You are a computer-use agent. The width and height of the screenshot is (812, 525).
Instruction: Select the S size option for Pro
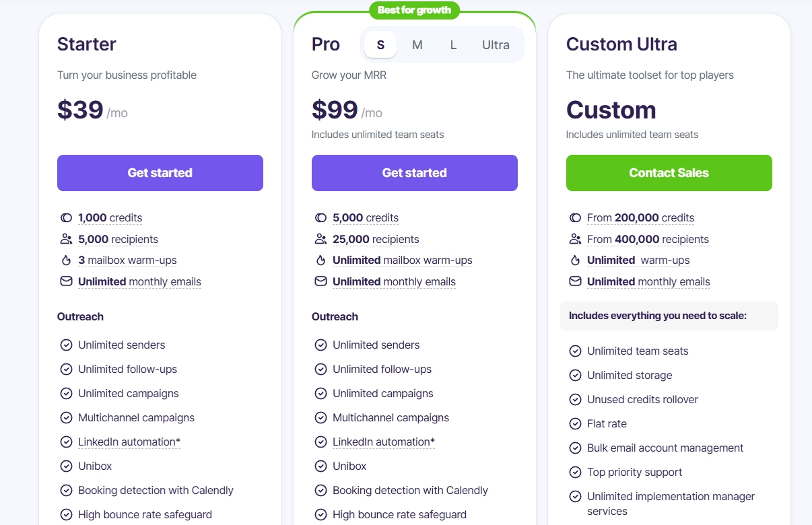pyautogui.click(x=380, y=45)
